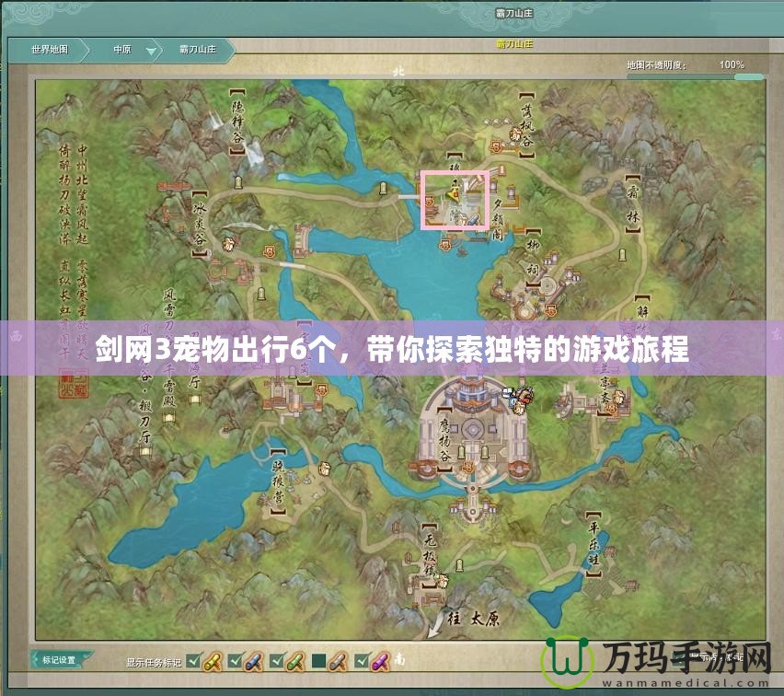Click the quest marker below 冰炎谷 label
This screenshot has height=696, width=784.
[x=228, y=244]
